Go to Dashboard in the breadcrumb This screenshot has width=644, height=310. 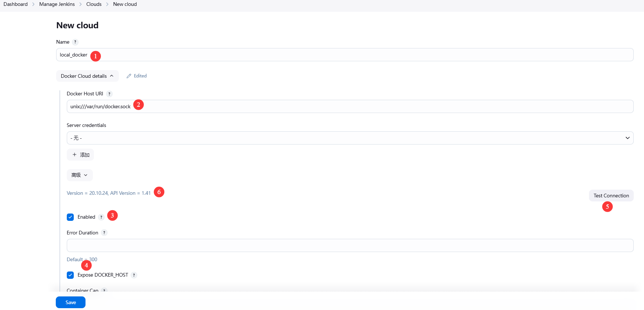(x=15, y=4)
